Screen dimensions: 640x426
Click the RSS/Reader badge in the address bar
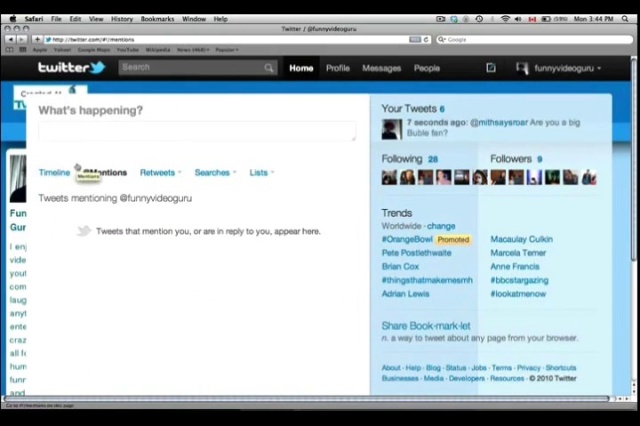[x=415, y=40]
